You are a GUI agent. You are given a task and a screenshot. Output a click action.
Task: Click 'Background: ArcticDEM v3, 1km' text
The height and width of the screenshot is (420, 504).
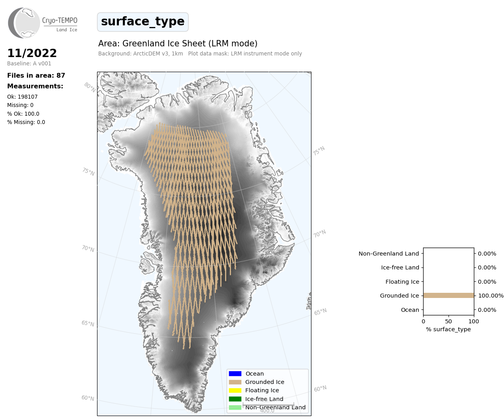pyautogui.click(x=141, y=53)
